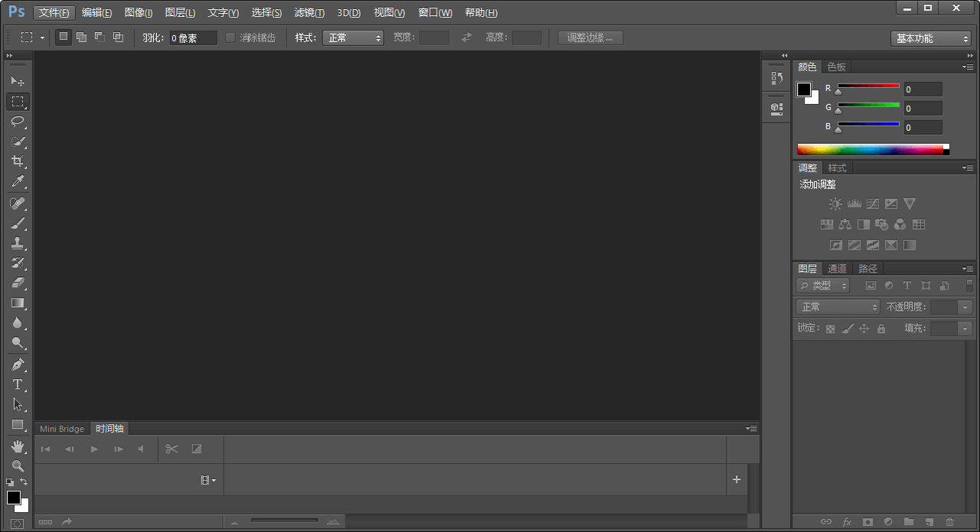Select the Clone Stamp tool

(x=18, y=243)
